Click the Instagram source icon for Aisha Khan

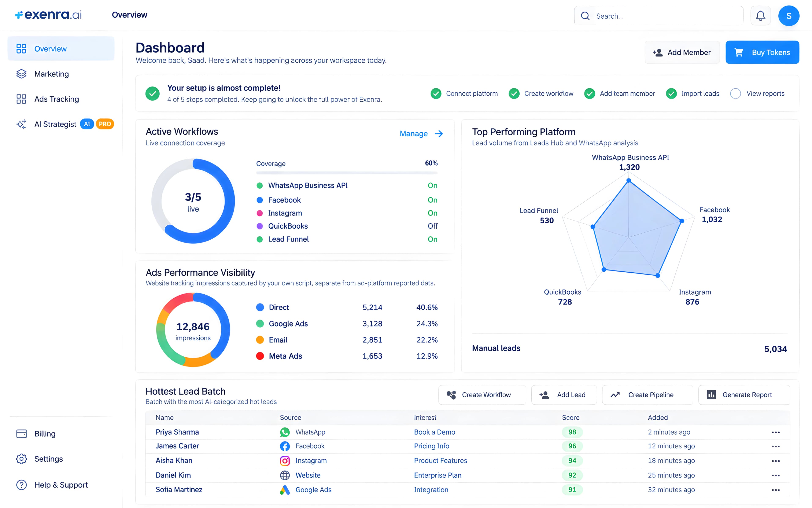(x=285, y=461)
